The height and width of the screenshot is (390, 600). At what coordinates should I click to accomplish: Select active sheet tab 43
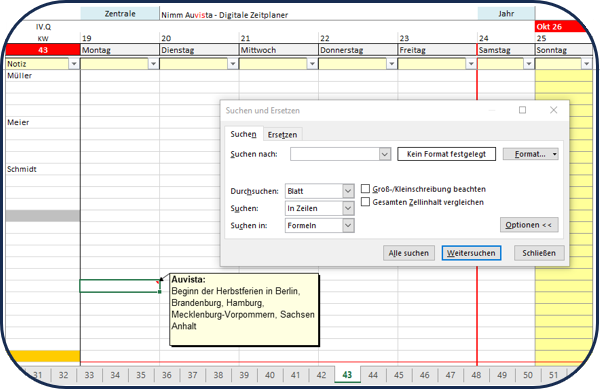(347, 375)
